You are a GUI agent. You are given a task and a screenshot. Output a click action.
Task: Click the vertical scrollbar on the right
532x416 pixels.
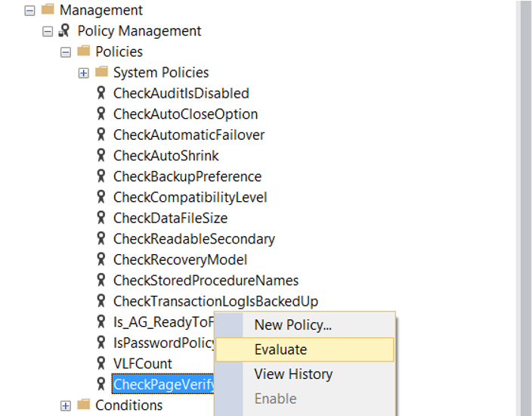pos(524,208)
